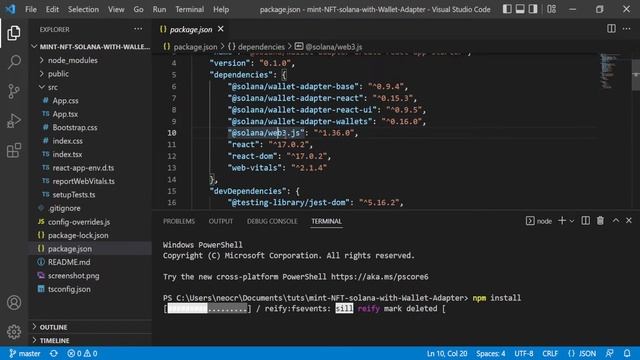Open the Accounts menu icon

(14, 302)
